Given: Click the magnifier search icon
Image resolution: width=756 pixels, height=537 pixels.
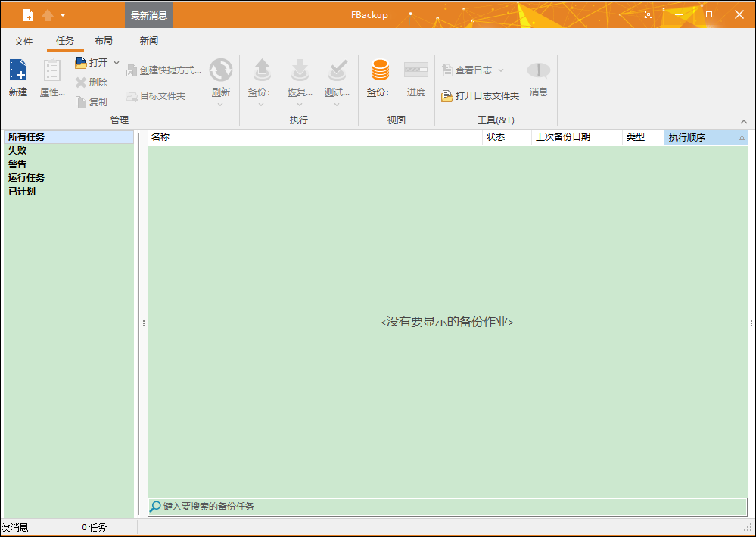Looking at the screenshot, I should click(x=155, y=507).
